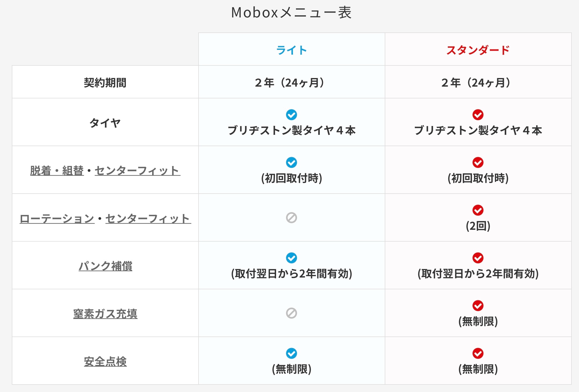The image size is (579, 392).
Task: Click the red checkmark for Standard safety inspection
Action: tap(478, 353)
